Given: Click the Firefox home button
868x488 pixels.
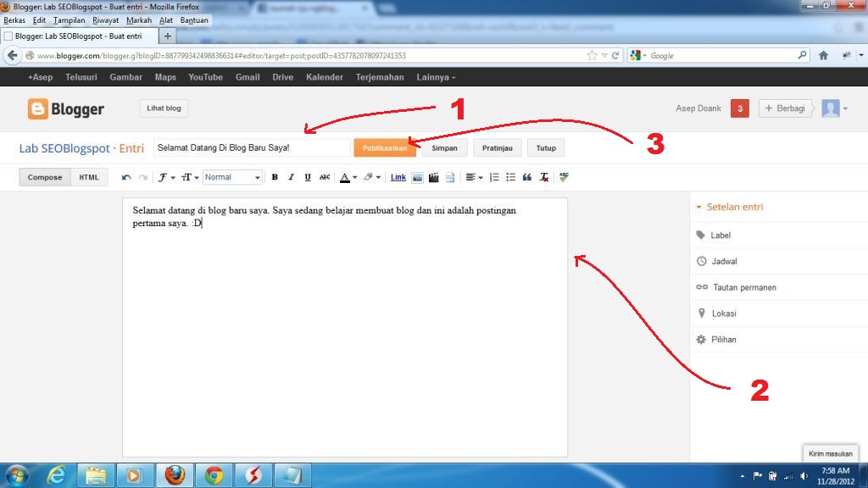Looking at the screenshot, I should [823, 55].
